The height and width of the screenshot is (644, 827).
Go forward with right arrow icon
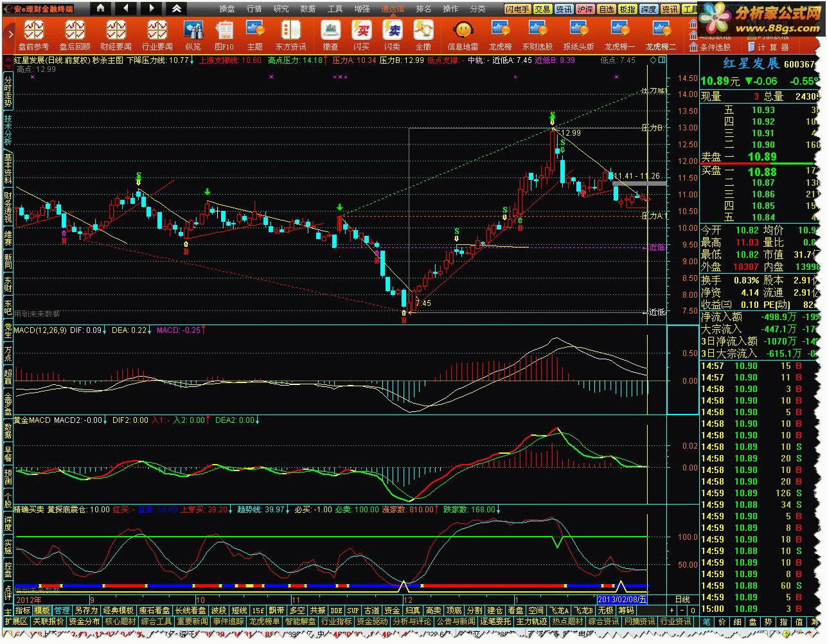[151, 8]
